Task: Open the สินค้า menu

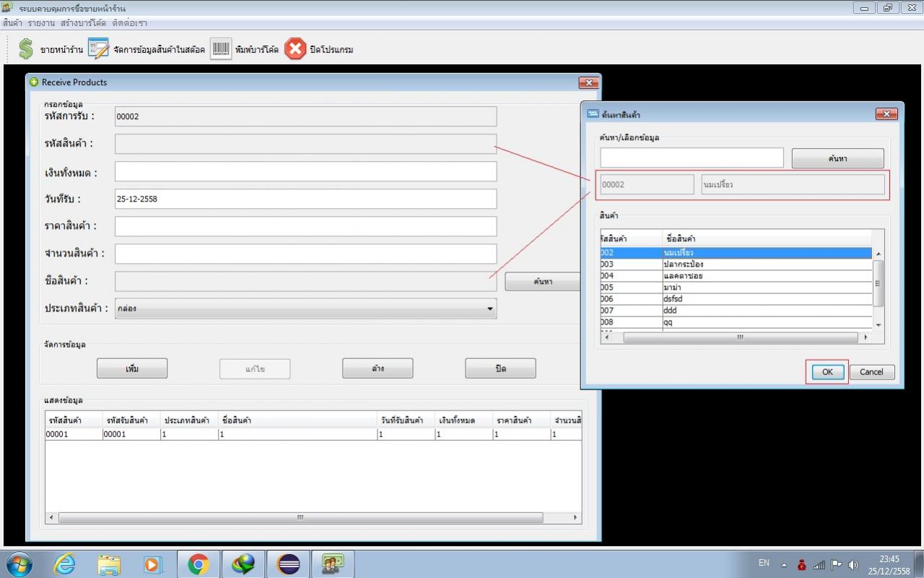Action: click(12, 23)
